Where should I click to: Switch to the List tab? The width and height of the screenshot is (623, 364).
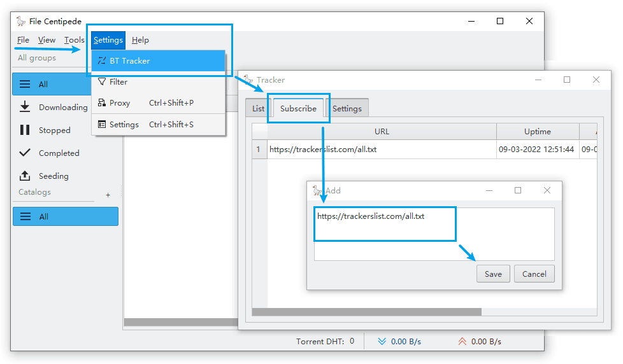coord(258,108)
